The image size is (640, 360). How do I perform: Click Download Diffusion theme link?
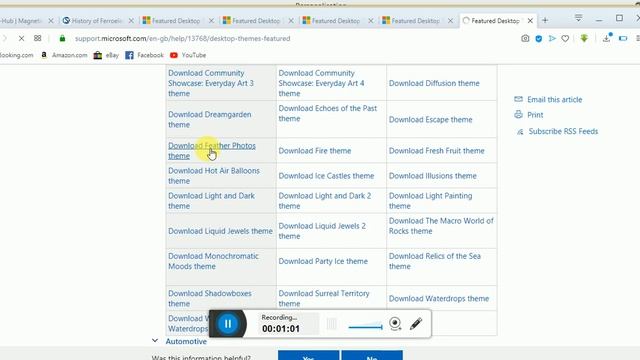434,83
